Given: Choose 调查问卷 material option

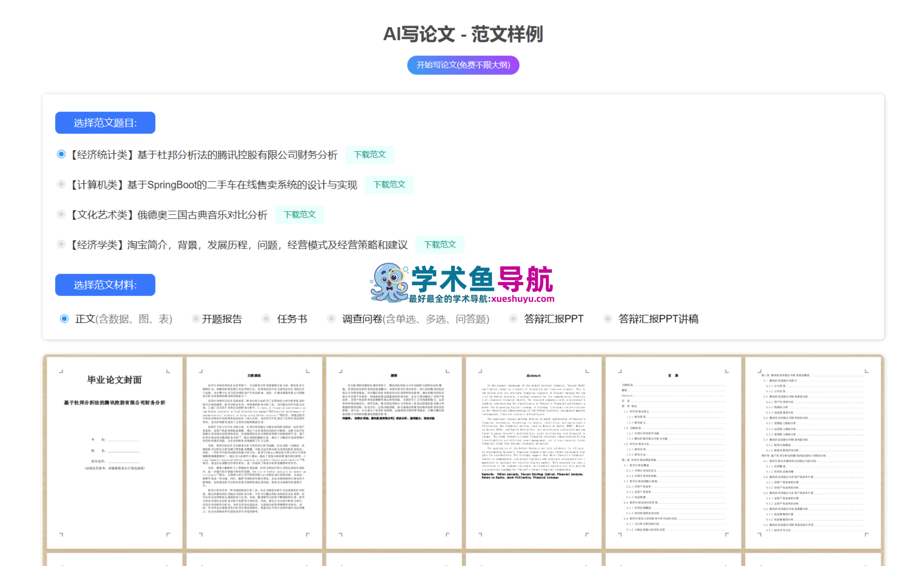Looking at the screenshot, I should [x=331, y=319].
